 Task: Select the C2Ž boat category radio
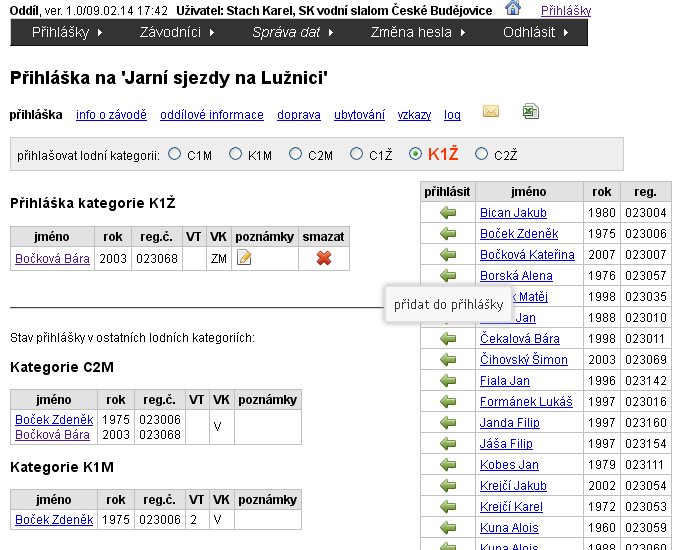[482, 154]
